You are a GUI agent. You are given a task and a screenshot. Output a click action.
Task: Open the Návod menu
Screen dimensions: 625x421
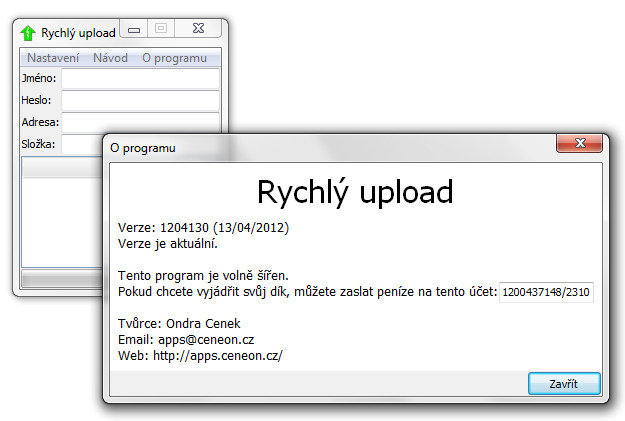click(x=110, y=58)
